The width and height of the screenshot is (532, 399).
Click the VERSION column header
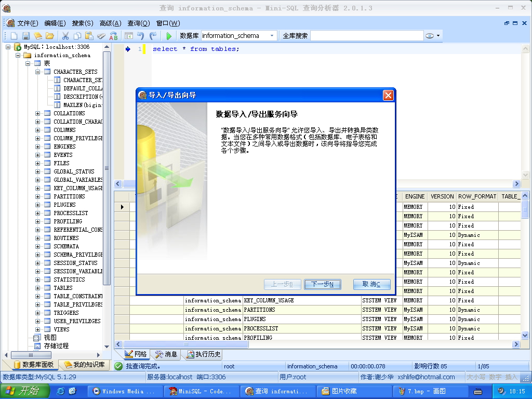(442, 196)
